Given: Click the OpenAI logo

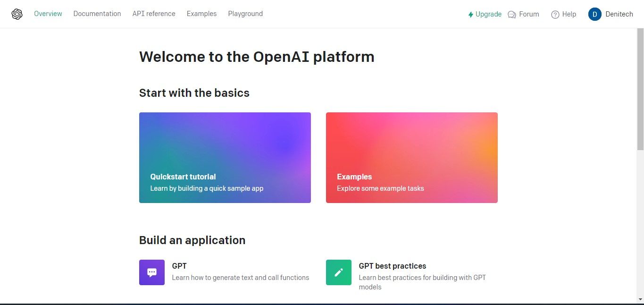Looking at the screenshot, I should (17, 14).
